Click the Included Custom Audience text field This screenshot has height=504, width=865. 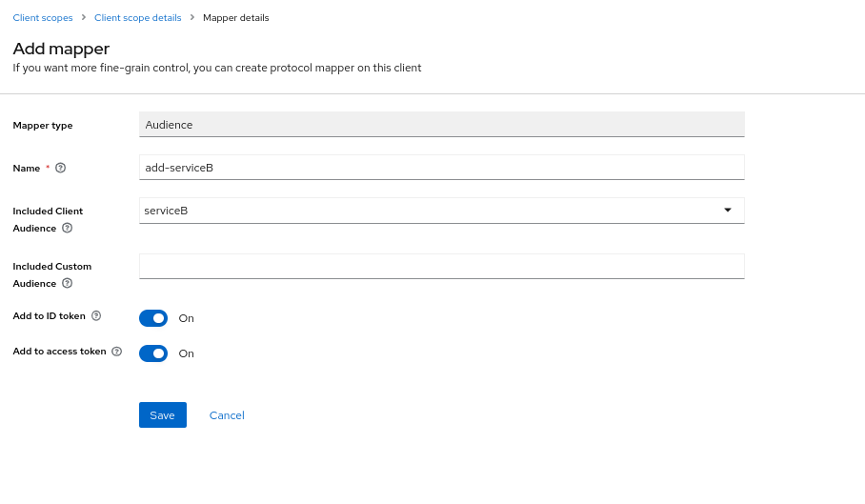pos(442,267)
